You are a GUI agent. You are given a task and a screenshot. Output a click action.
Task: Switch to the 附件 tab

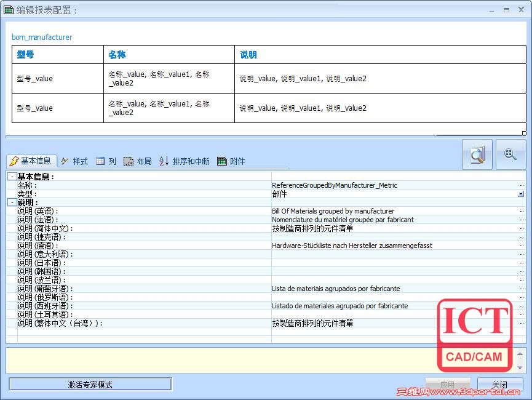pos(231,161)
